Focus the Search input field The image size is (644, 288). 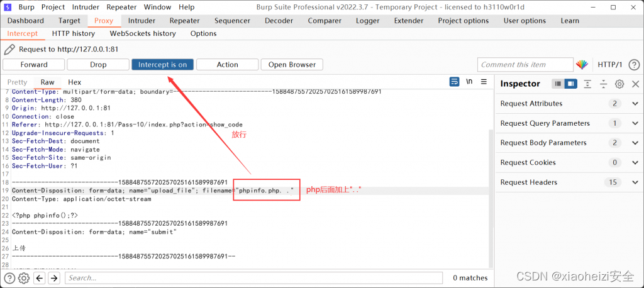tap(254, 278)
